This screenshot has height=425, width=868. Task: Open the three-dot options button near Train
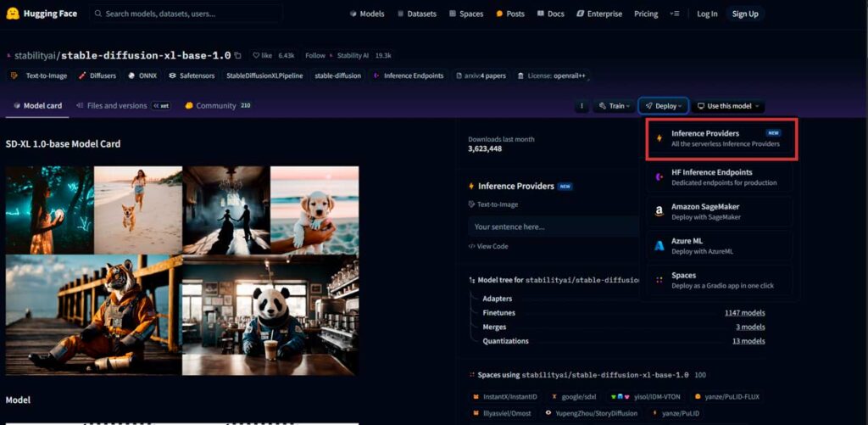click(x=581, y=106)
